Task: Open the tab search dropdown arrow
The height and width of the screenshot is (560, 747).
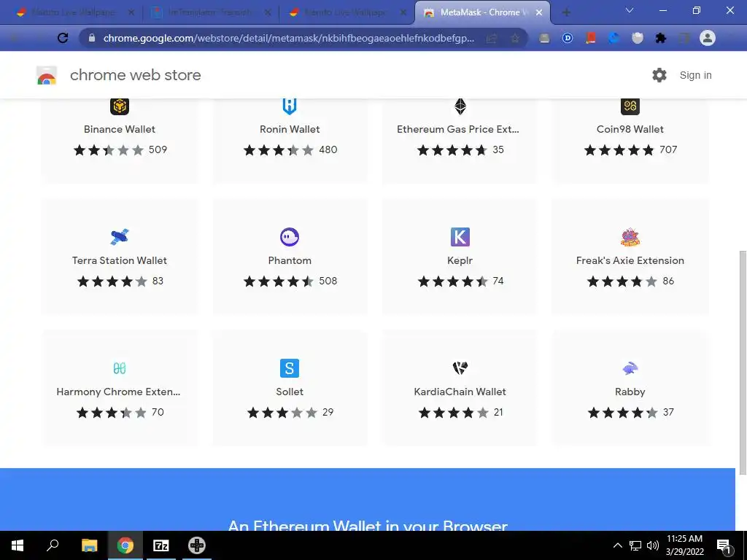Action: [x=630, y=10]
